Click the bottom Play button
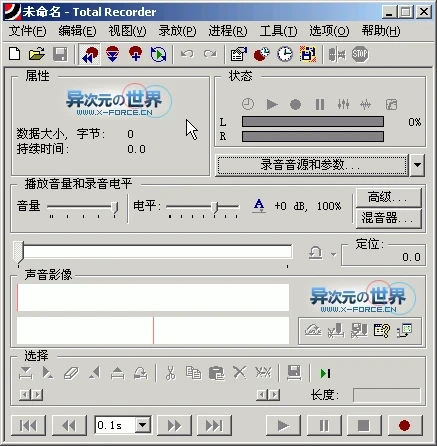This screenshot has height=446, width=437. coord(283,425)
